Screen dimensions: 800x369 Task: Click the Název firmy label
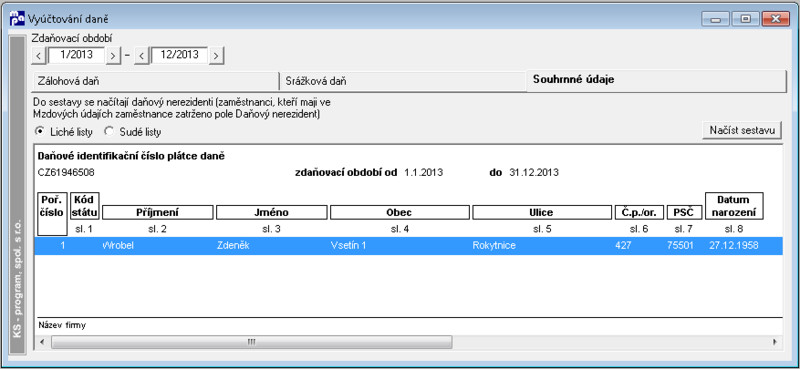coord(62,325)
